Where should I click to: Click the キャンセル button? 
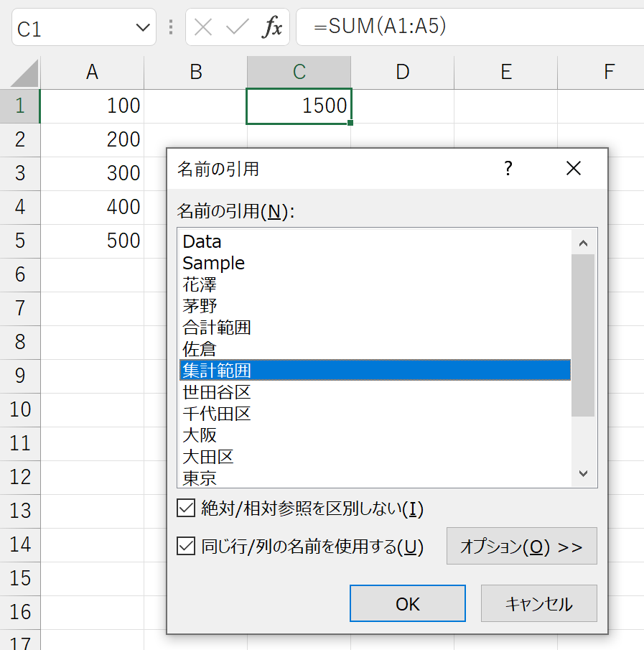click(x=538, y=603)
